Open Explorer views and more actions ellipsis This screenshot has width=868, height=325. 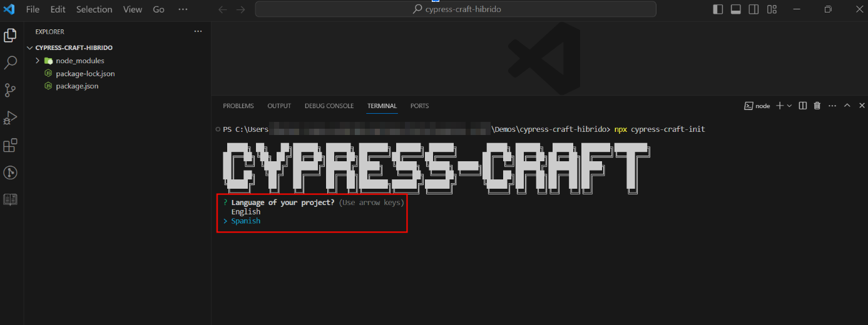point(198,31)
